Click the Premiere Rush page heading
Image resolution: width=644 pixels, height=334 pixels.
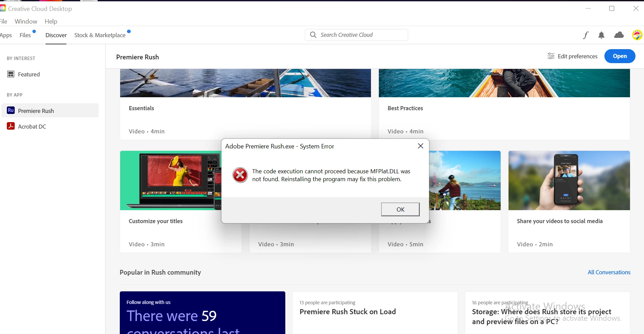click(137, 57)
